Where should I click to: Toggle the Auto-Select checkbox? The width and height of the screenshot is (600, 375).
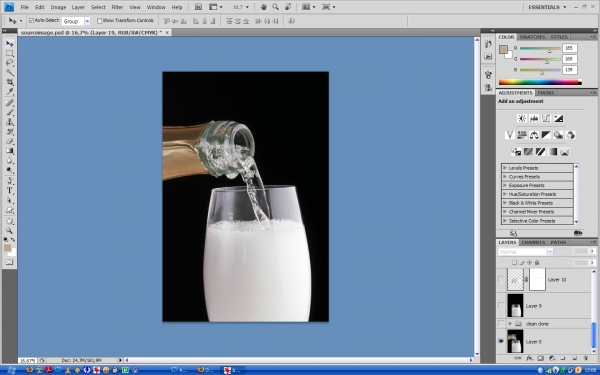pos(31,21)
